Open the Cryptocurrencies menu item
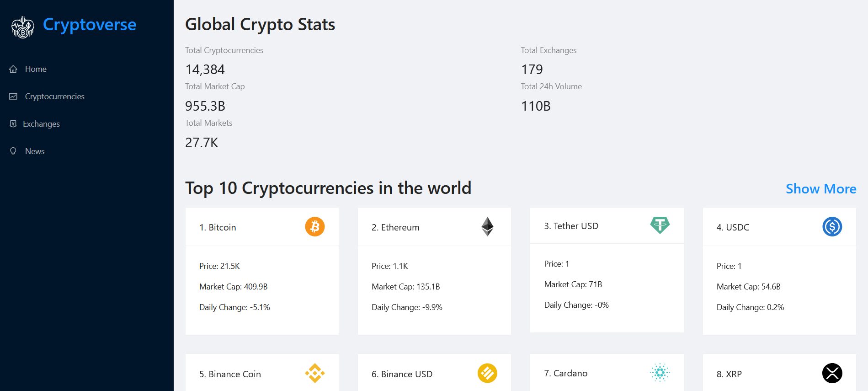The height and width of the screenshot is (391, 868). 55,96
